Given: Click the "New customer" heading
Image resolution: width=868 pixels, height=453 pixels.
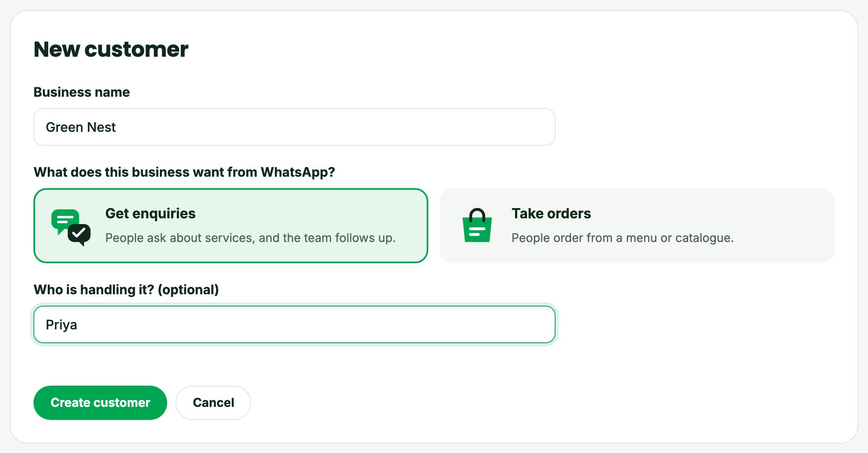Looking at the screenshot, I should (x=111, y=49).
